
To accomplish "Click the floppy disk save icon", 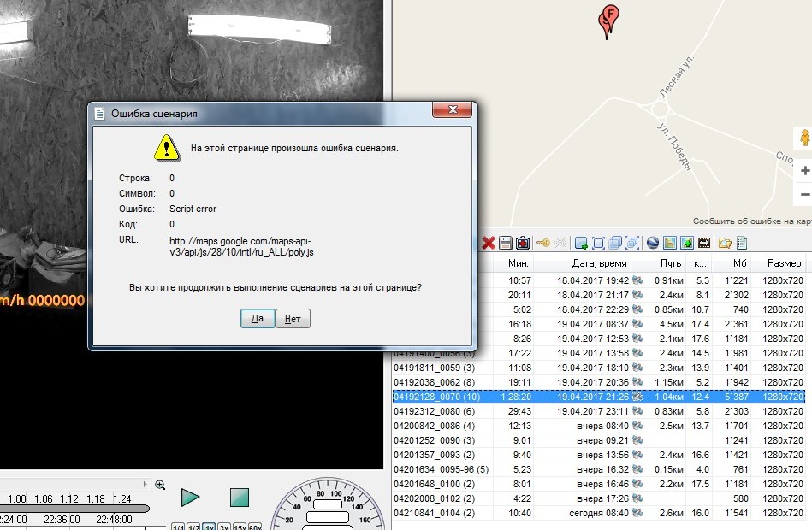I will [506, 244].
